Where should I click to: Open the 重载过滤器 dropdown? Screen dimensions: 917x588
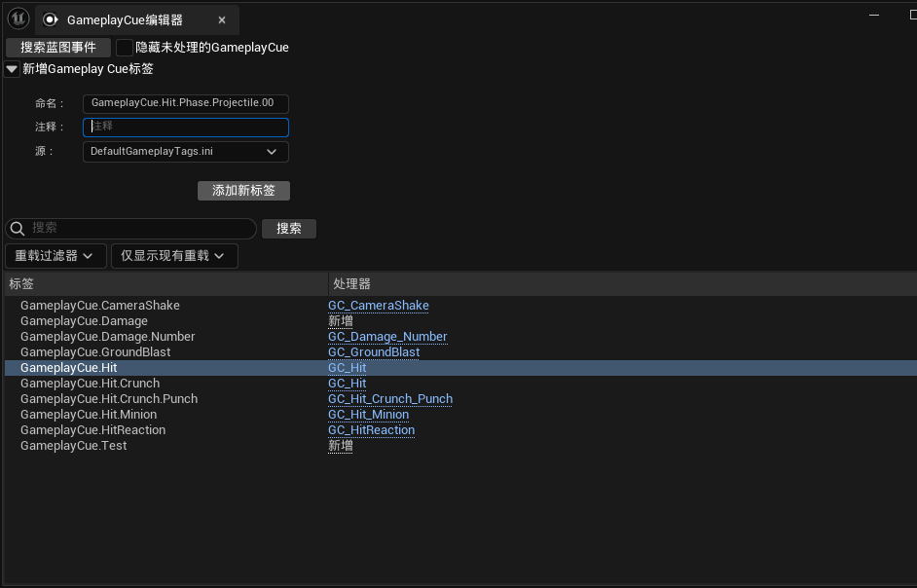[x=55, y=256]
